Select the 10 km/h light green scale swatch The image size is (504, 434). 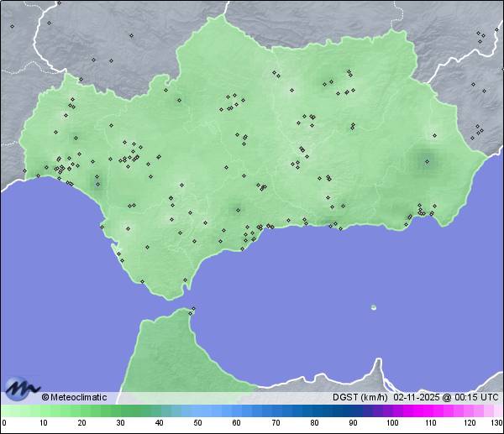pyautogui.click(x=42, y=411)
